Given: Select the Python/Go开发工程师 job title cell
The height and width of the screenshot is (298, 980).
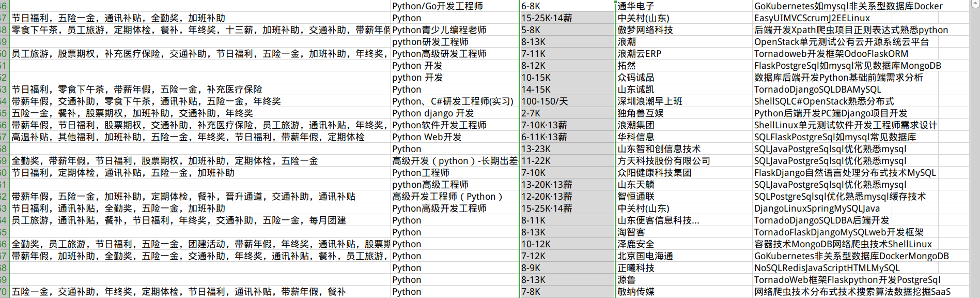Looking at the screenshot, I should point(455,6).
